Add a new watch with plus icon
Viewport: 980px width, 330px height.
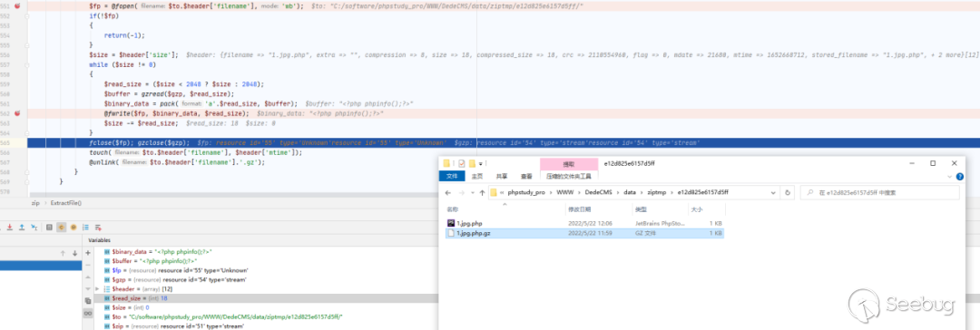tap(88, 253)
